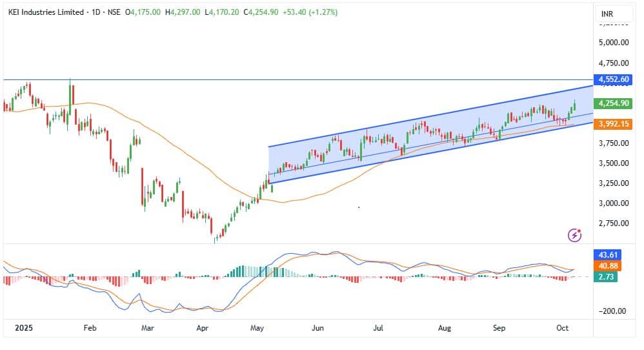The width and height of the screenshot is (644, 350).
Task: Click the 5,000.00 price scale label
Action: (614, 43)
